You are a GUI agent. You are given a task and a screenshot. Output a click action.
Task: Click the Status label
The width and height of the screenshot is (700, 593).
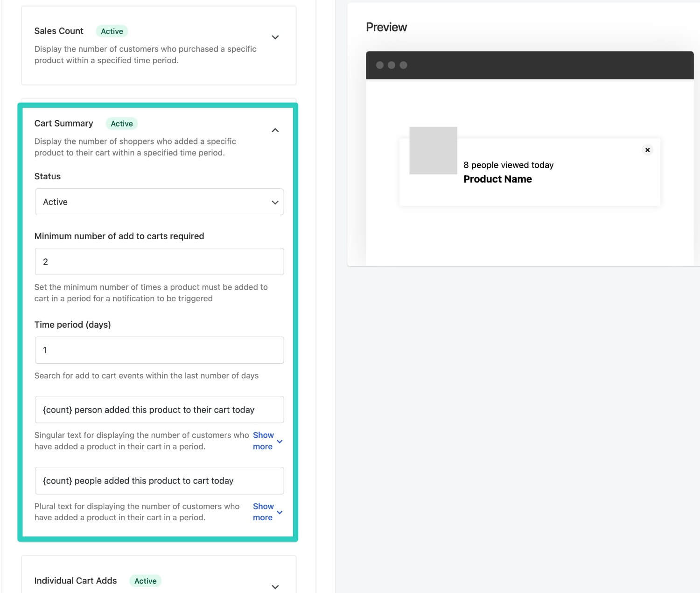(x=48, y=176)
